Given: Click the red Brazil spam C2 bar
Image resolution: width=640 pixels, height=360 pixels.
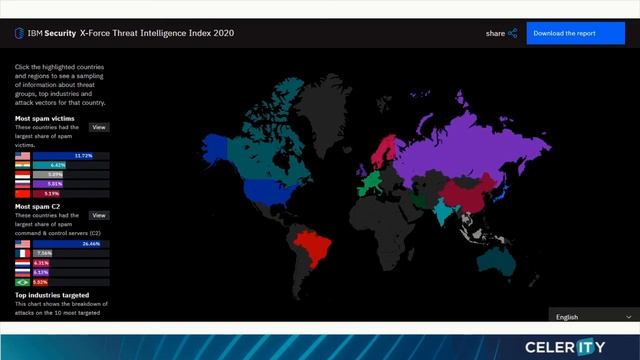Looking at the screenshot, I should 40,282.
